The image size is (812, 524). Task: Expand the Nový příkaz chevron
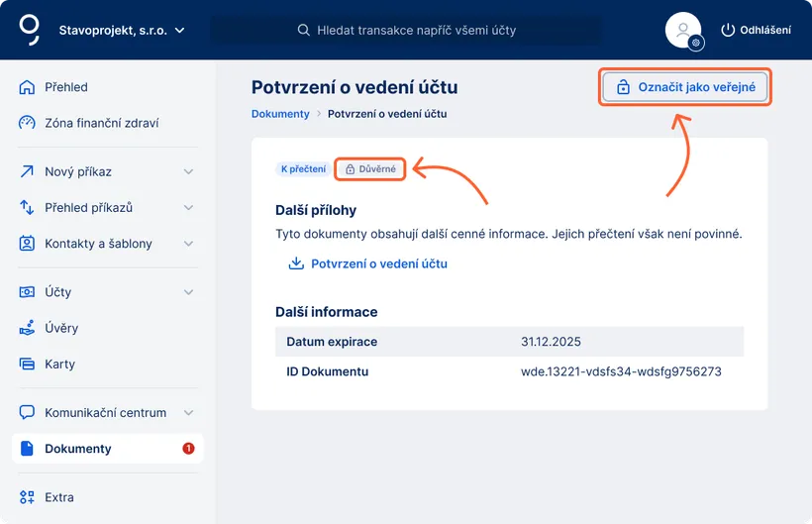coord(188,171)
